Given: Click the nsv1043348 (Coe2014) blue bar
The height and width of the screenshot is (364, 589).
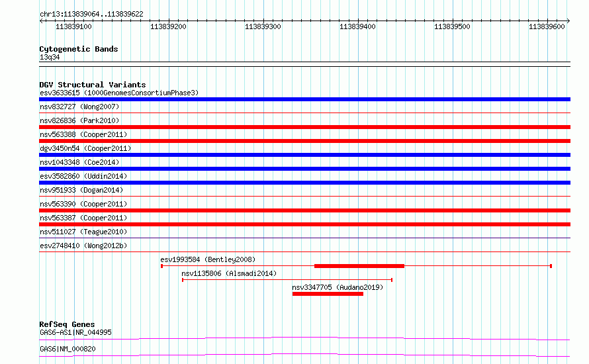Looking at the screenshot, I should [304, 169].
